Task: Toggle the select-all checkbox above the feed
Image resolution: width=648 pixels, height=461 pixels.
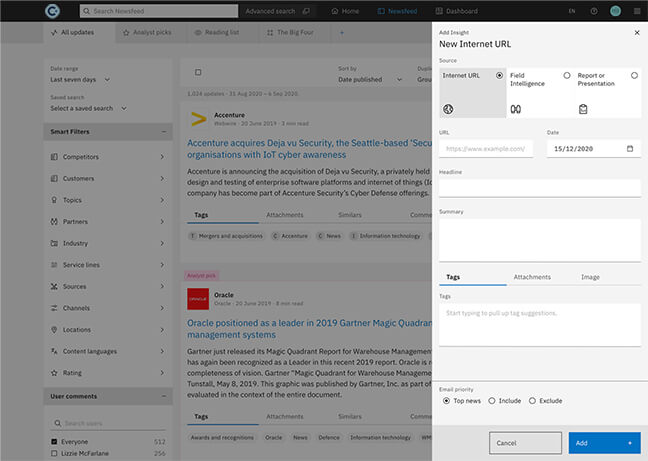Action: (198, 72)
